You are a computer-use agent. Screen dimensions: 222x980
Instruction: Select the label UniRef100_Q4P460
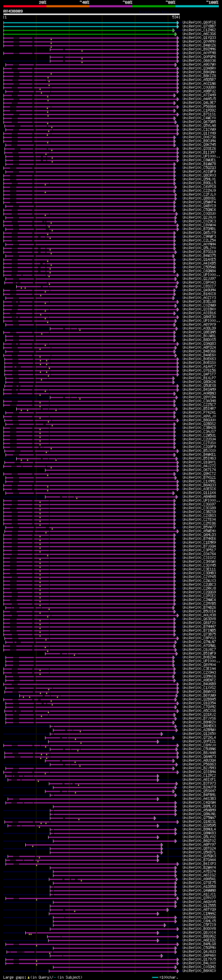click(199, 956)
